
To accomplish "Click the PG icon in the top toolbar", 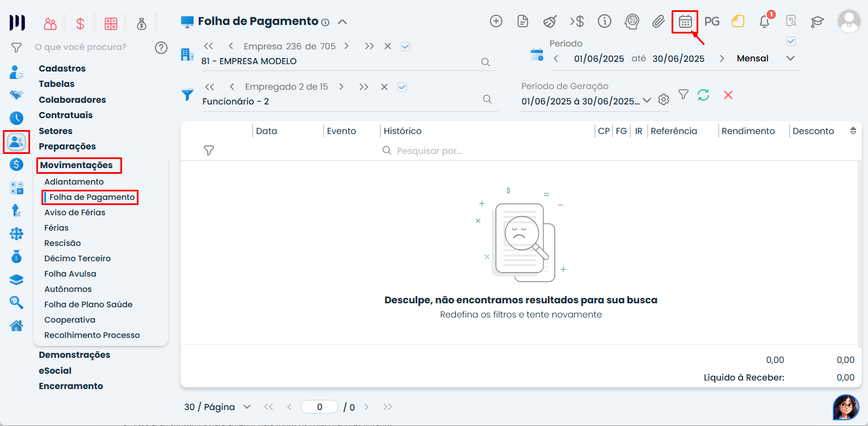I will [712, 21].
